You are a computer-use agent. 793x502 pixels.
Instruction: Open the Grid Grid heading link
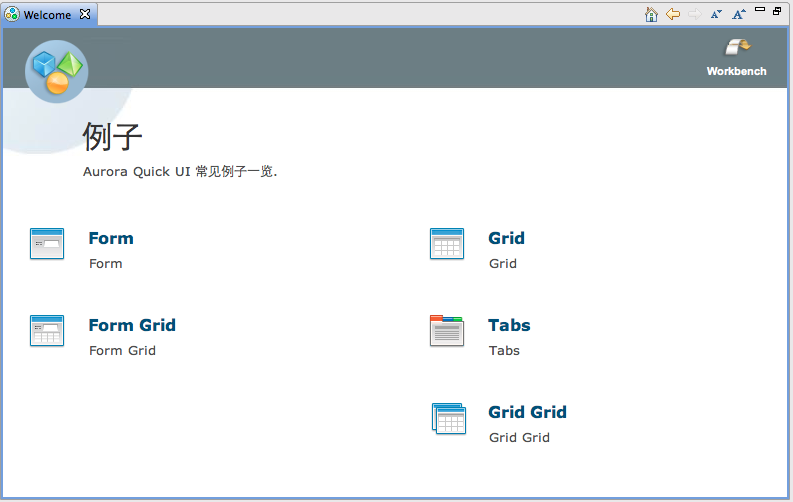point(527,412)
